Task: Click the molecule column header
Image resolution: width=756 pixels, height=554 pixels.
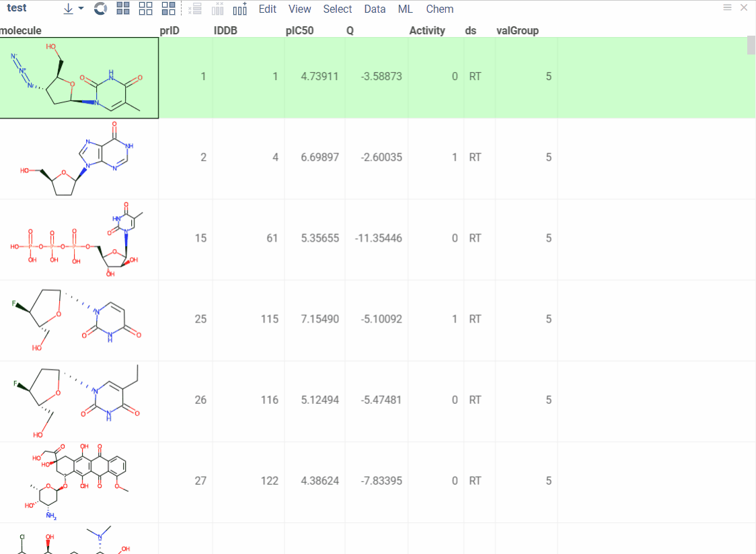Action: coord(21,30)
